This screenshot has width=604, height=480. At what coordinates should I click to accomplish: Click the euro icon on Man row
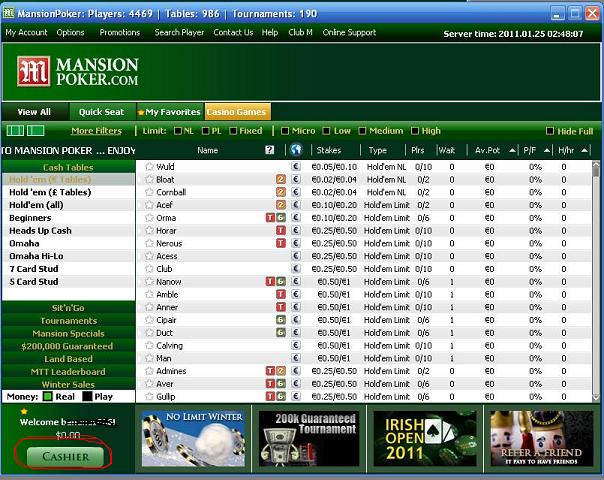coord(295,358)
